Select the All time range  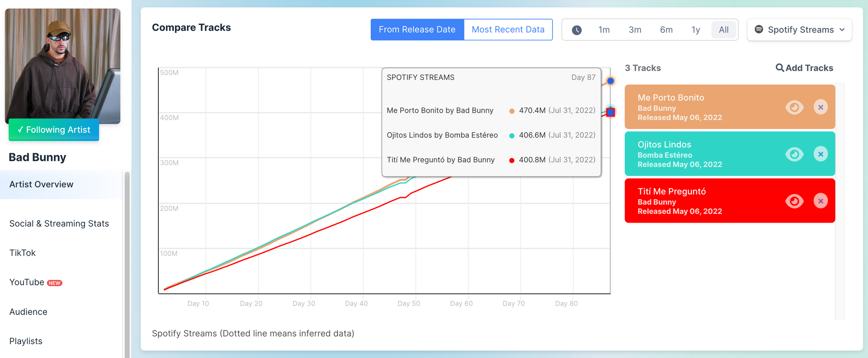pyautogui.click(x=723, y=30)
